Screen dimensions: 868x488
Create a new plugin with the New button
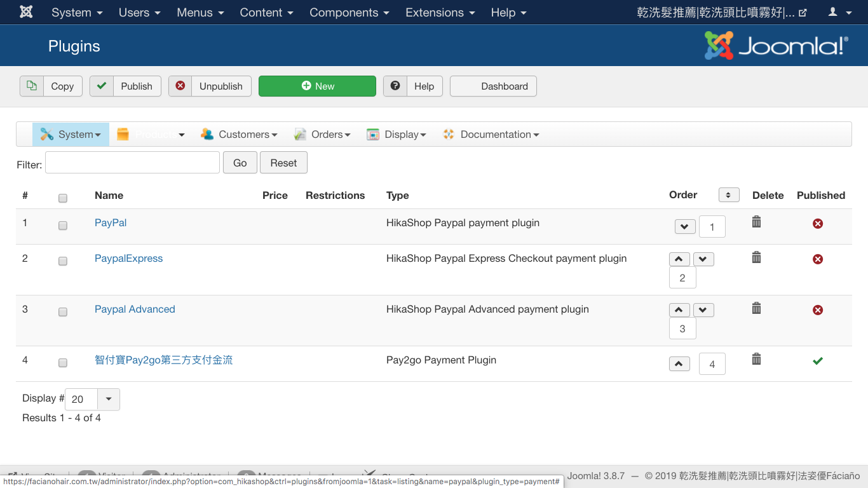point(317,86)
